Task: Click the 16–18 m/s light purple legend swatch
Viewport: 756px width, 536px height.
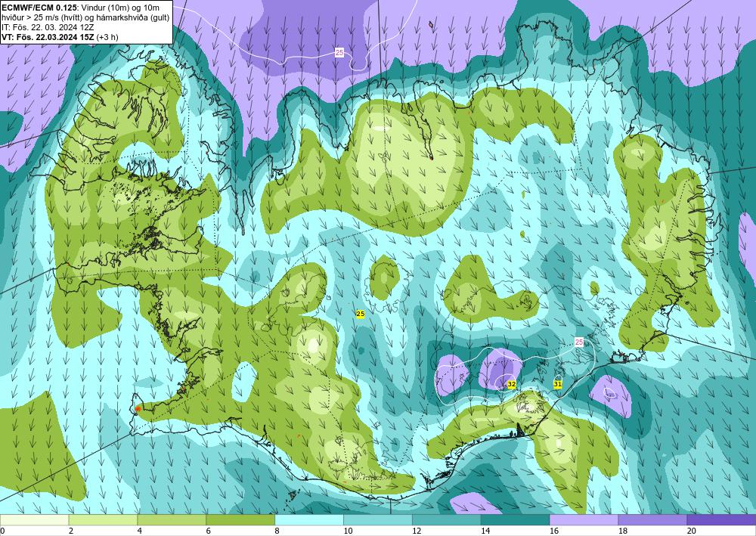Action: (584, 520)
